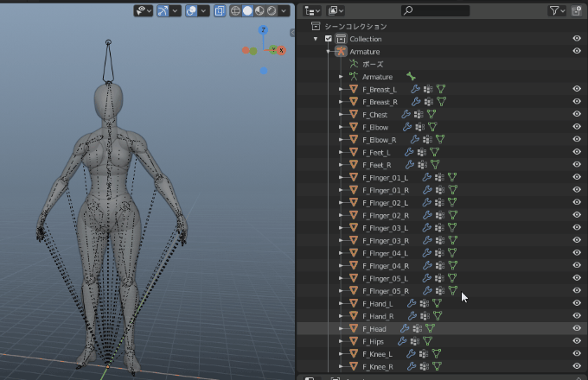
Task: Click modifier wrench icon on F_Elbow_R
Action: pyautogui.click(x=415, y=140)
